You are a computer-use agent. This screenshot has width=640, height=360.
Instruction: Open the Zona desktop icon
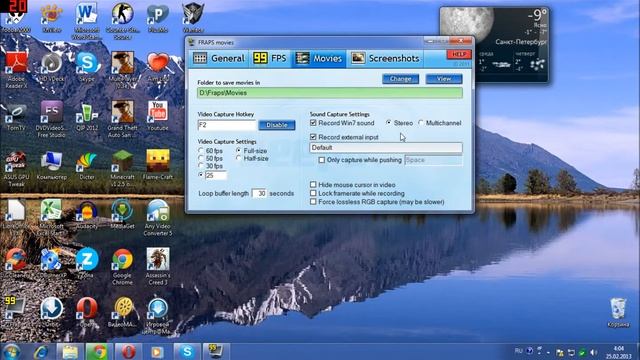(x=87, y=263)
